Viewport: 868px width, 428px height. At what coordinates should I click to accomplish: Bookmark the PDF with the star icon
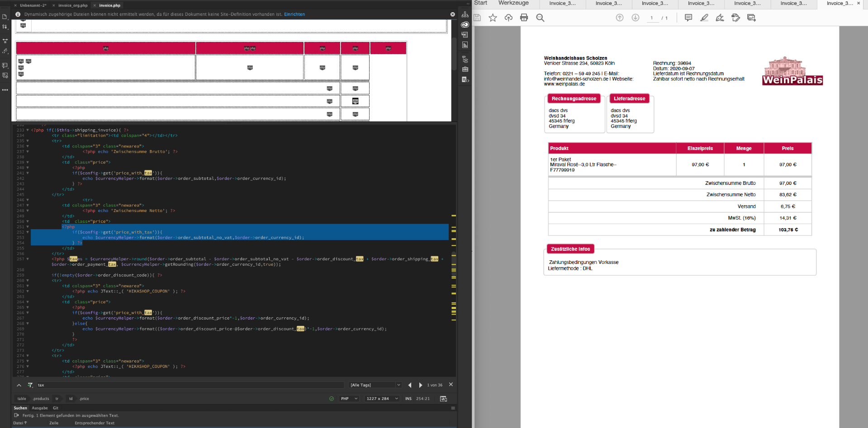coord(493,18)
